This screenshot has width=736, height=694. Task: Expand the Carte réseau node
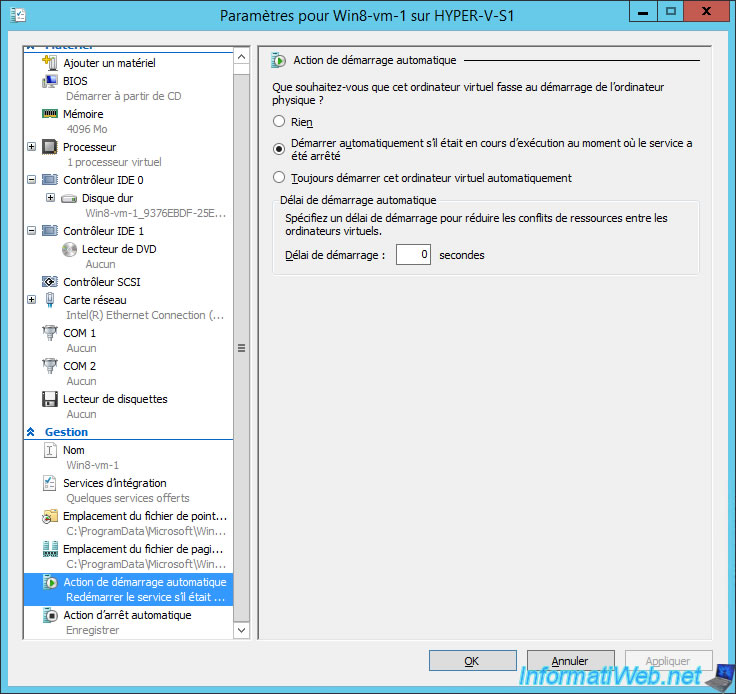pos(31,299)
